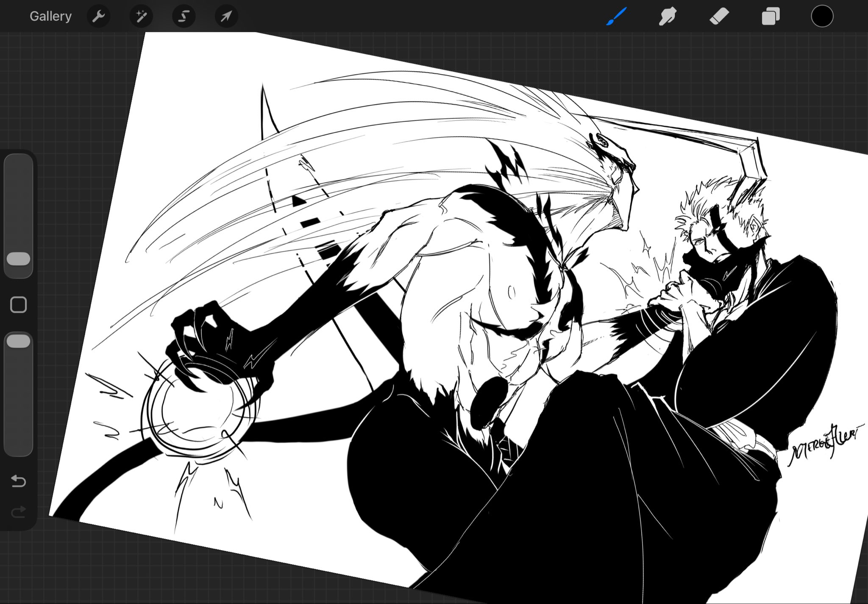
Task: Select the Eraser tool
Action: click(719, 17)
